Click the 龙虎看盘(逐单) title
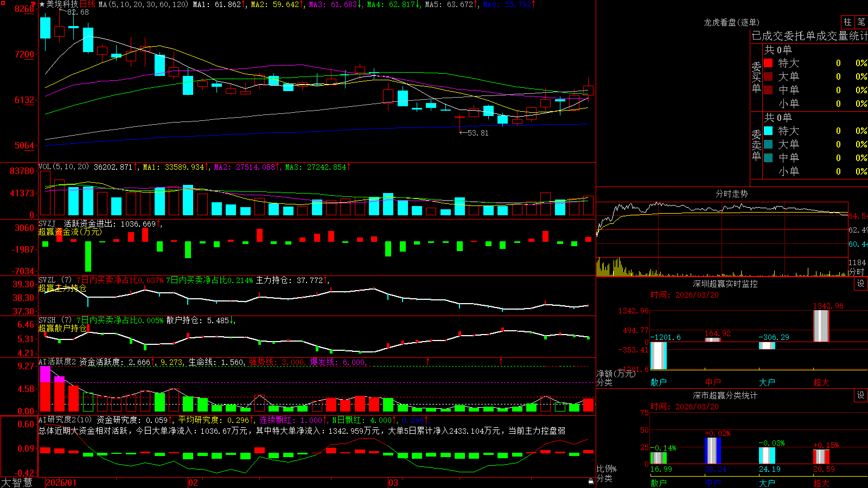The height and width of the screenshot is (488, 868). [731, 22]
